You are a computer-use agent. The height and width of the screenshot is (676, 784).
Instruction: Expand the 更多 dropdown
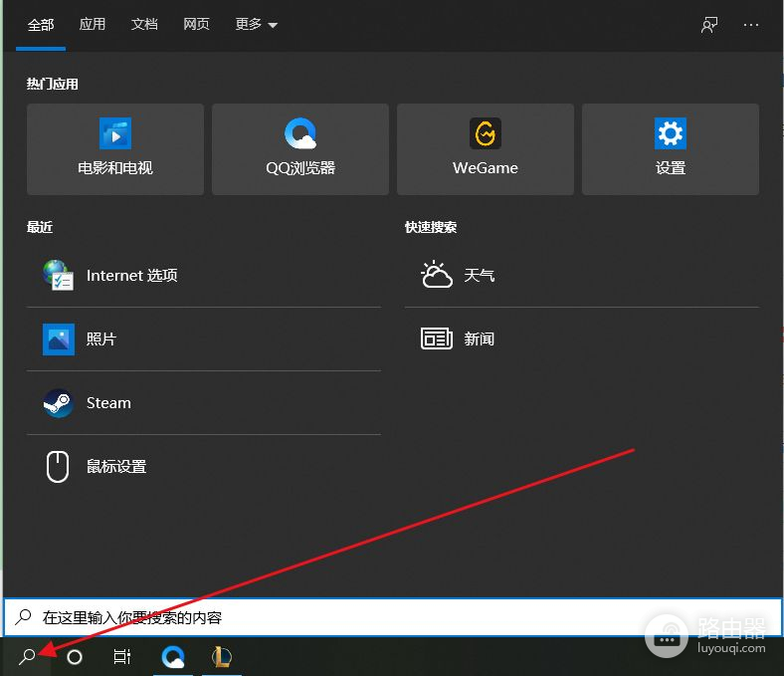(256, 25)
